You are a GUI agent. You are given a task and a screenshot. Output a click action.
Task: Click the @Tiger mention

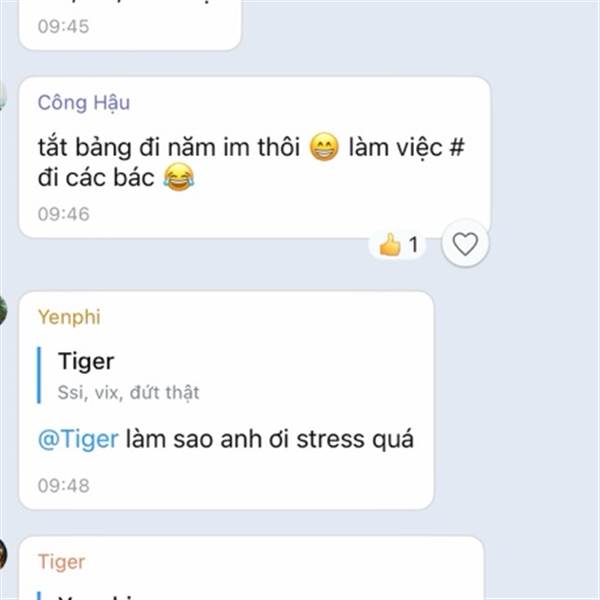click(78, 439)
